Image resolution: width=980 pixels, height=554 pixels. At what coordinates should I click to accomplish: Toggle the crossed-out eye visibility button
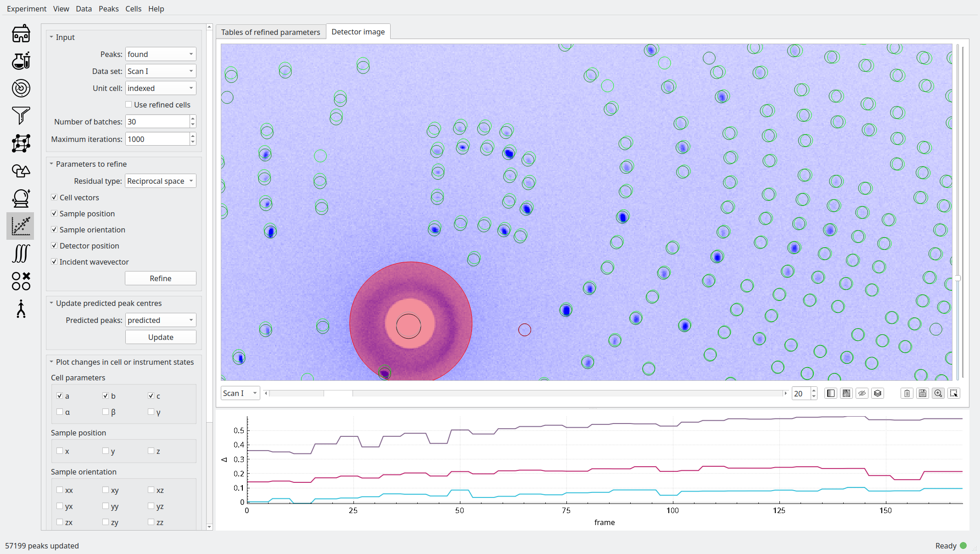click(x=862, y=393)
